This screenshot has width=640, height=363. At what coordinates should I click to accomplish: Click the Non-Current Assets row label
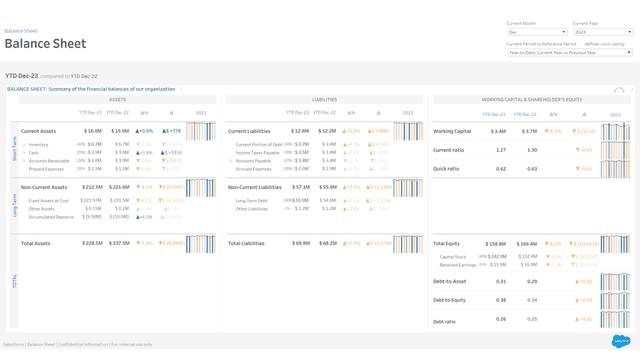(44, 187)
